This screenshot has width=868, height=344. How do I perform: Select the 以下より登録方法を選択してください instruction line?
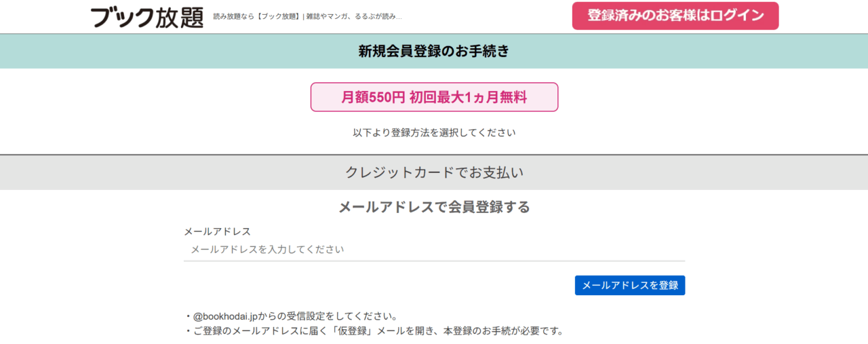click(434, 132)
